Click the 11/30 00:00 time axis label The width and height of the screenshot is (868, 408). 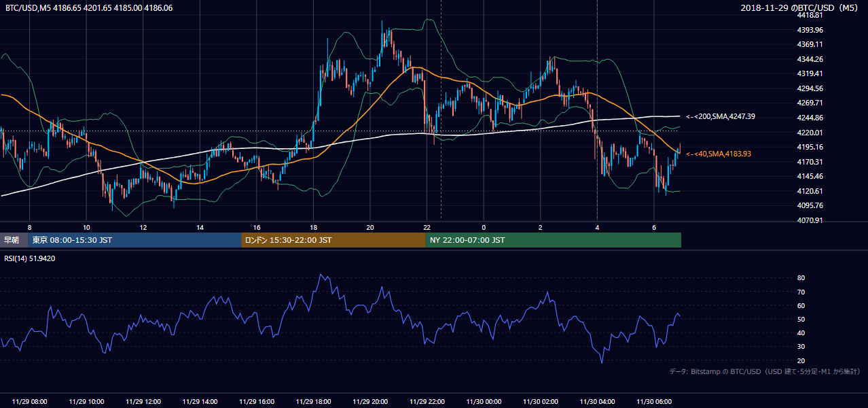click(x=484, y=402)
